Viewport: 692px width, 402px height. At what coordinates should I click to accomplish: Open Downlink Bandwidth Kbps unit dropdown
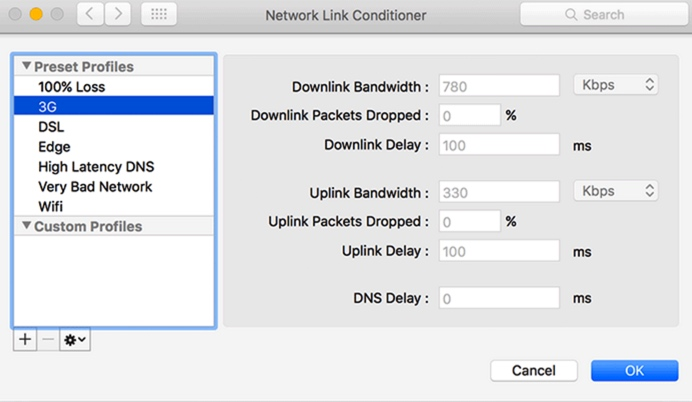616,85
